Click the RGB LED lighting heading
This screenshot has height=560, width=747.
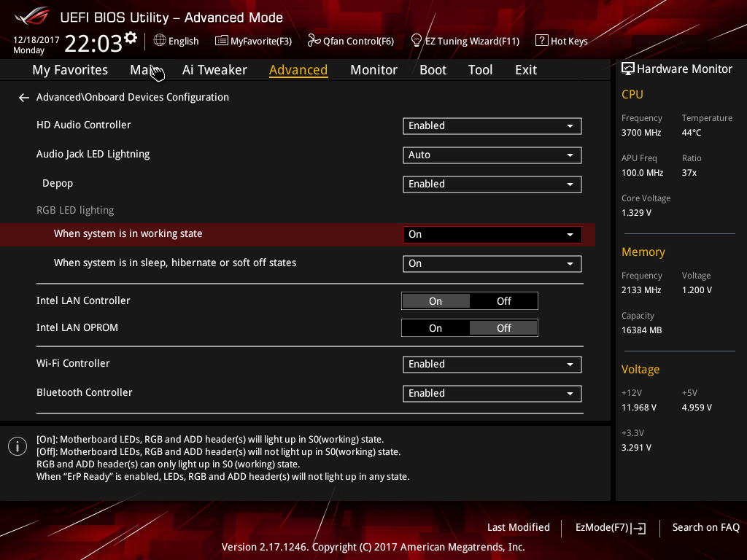point(75,211)
